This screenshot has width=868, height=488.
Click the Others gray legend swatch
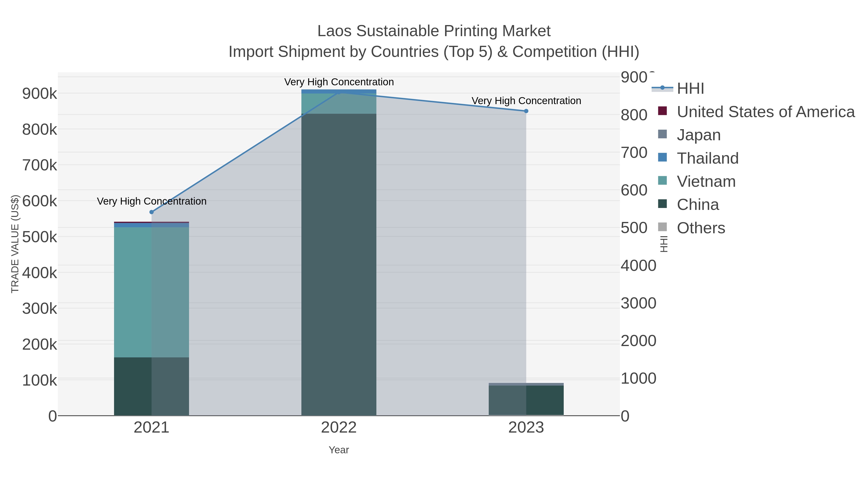coord(663,227)
